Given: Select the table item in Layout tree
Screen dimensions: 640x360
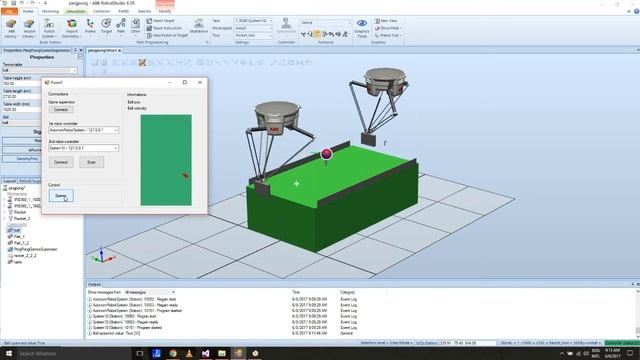Looking at the screenshot, I should (15, 262).
